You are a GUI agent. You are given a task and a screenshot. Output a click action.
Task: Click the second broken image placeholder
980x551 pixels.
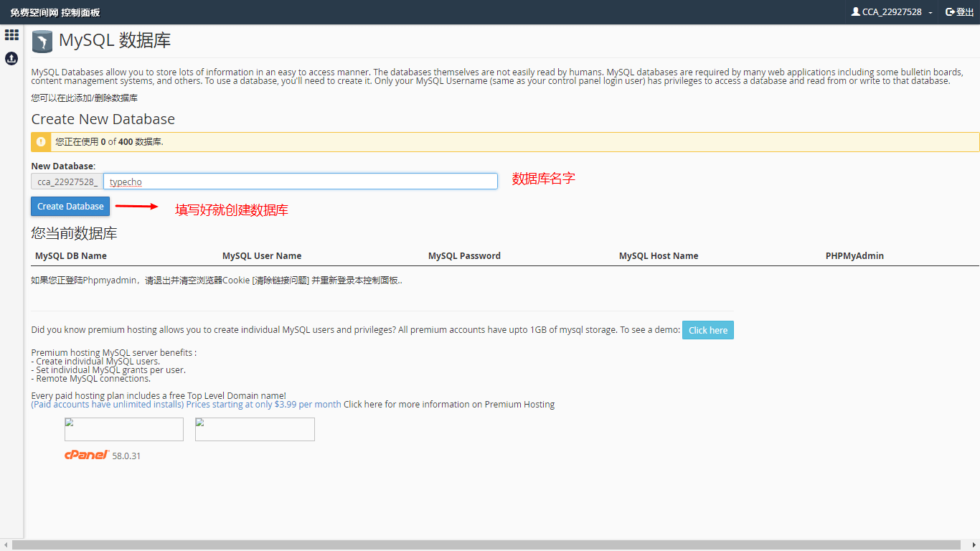pyautogui.click(x=255, y=429)
